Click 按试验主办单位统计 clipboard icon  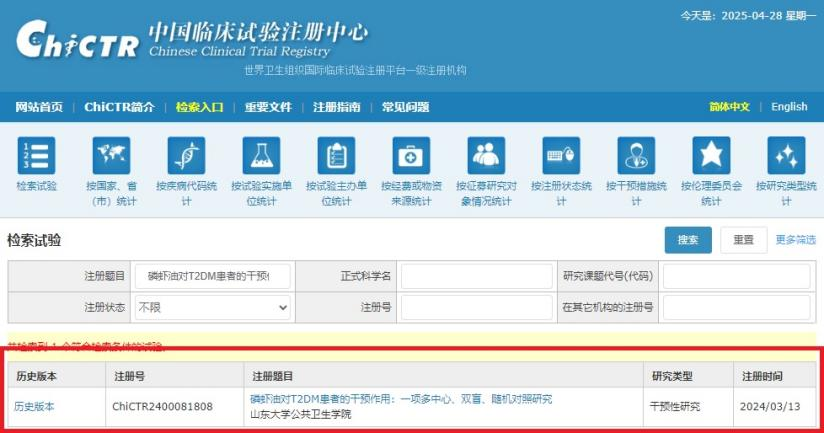point(336,156)
